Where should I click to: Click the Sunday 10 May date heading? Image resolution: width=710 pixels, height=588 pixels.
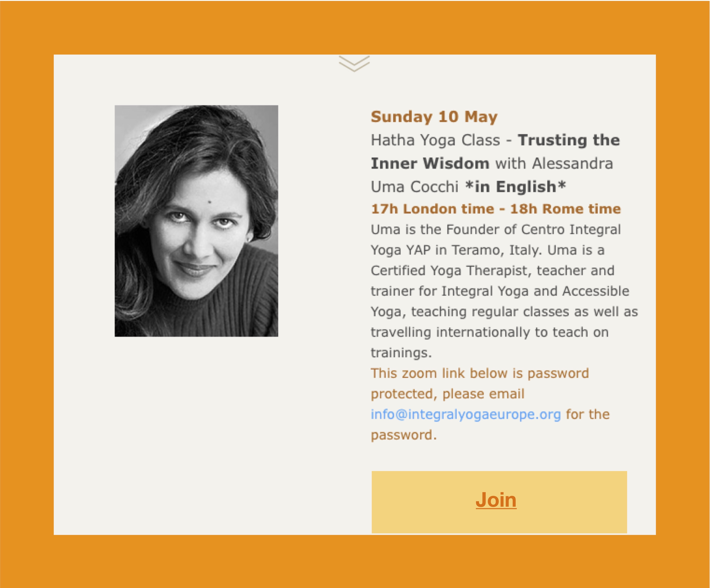pos(434,117)
